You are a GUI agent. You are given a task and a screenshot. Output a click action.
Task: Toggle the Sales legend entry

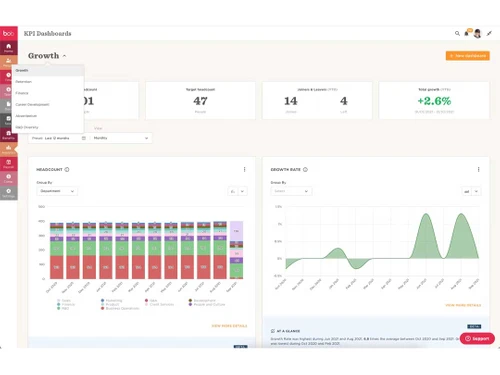tap(64, 300)
